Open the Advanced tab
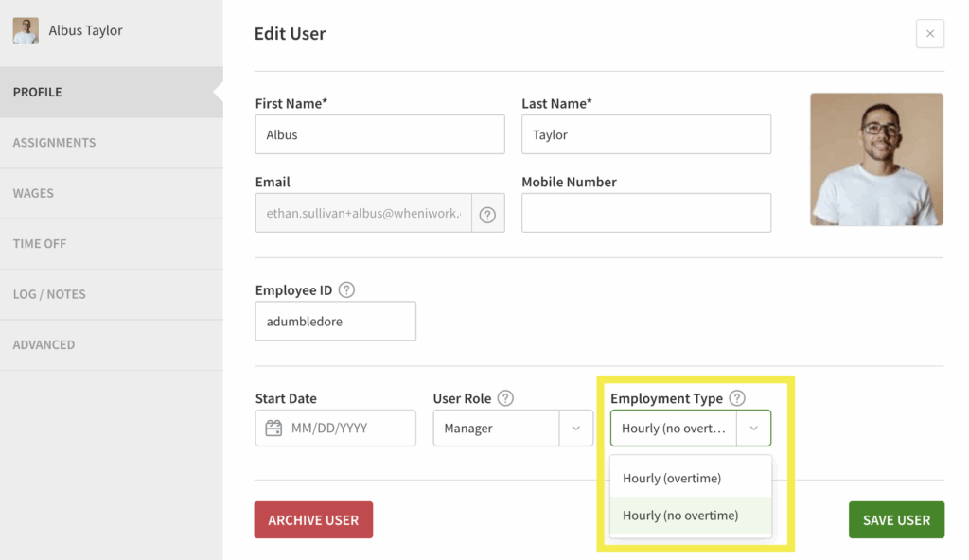Image resolution: width=969 pixels, height=560 pixels. (44, 345)
